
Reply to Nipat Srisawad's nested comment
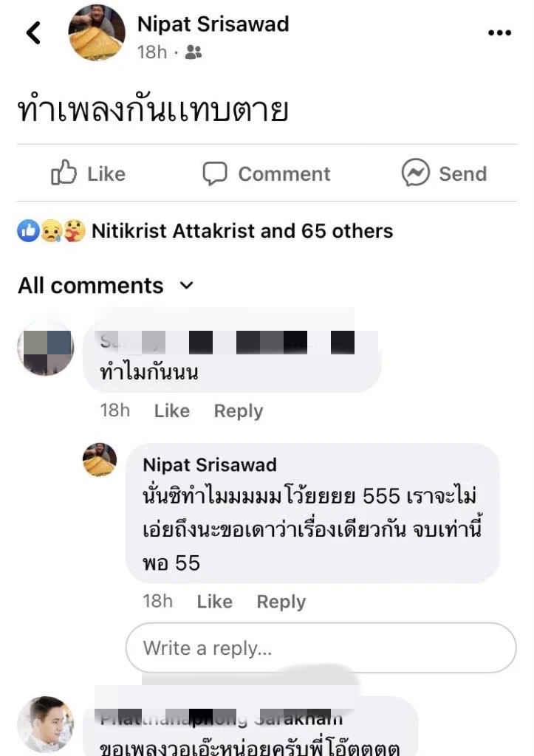281,602
